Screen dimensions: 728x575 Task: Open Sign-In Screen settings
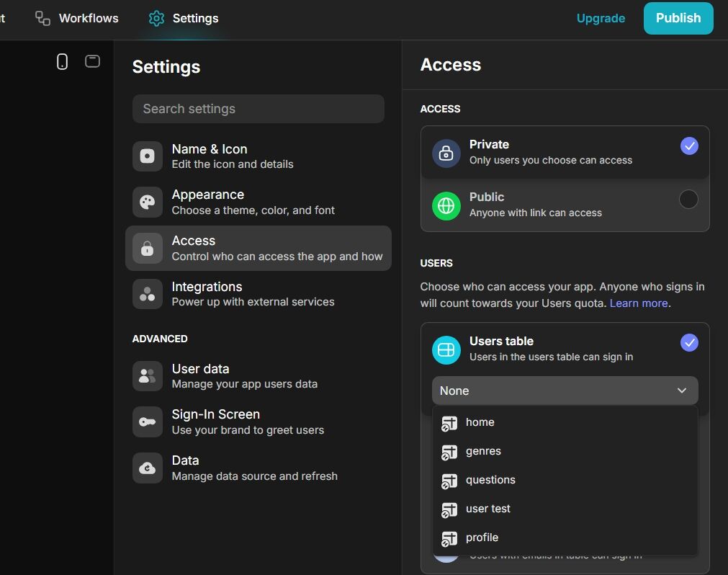tap(258, 422)
